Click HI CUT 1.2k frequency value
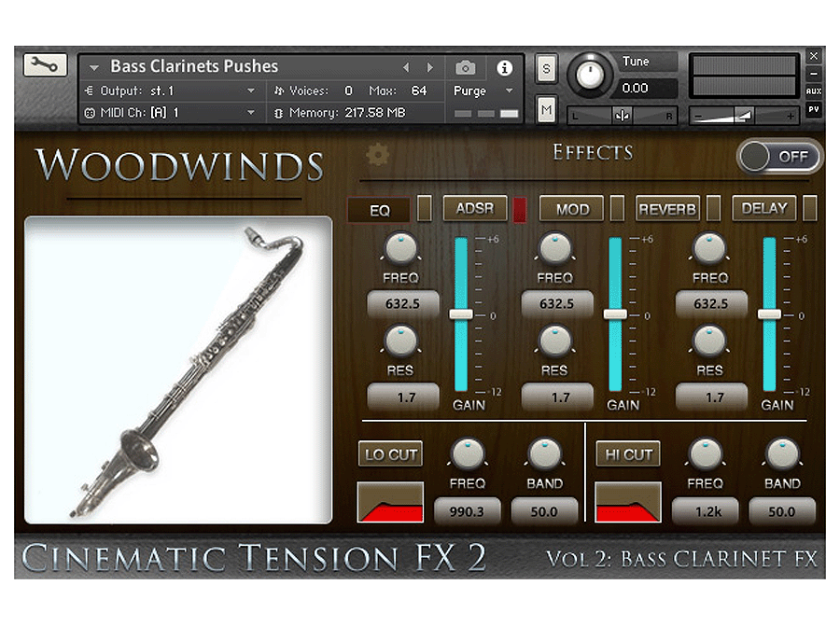This screenshot has width=840, height=627. tap(705, 511)
